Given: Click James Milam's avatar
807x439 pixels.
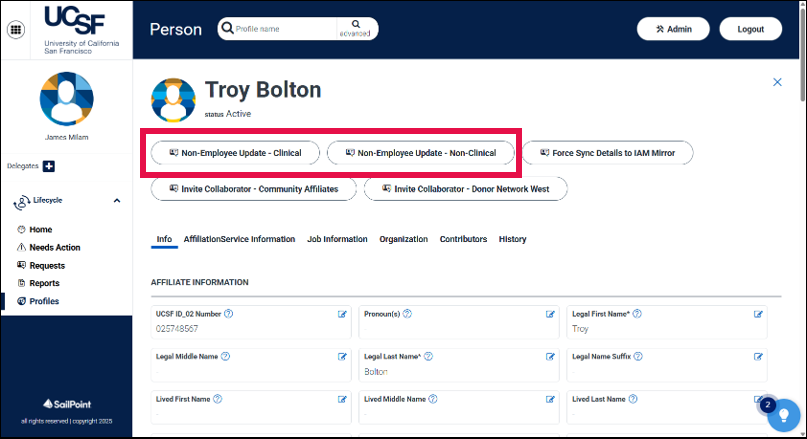Looking at the screenshot, I should click(66, 99).
